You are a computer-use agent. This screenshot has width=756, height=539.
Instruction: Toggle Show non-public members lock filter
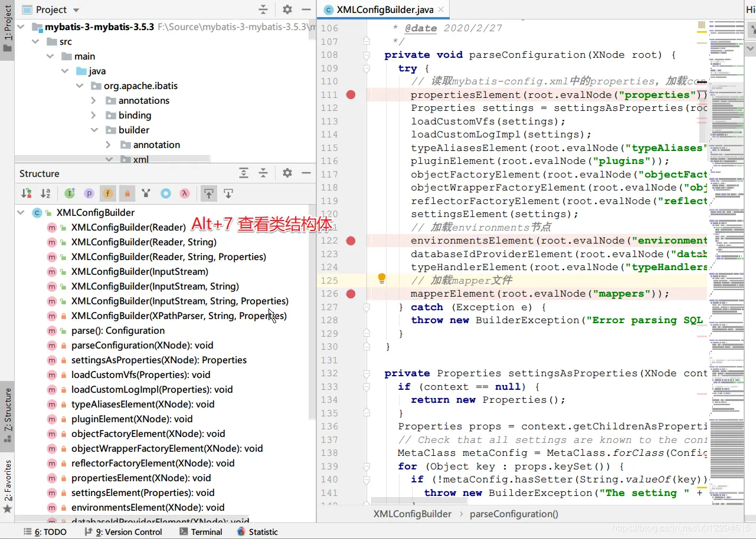(127, 193)
